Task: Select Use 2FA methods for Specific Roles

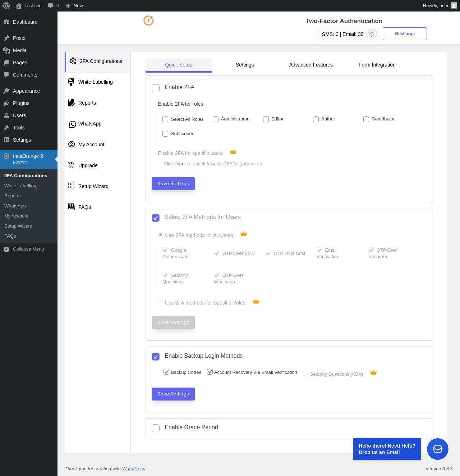Action: (161, 302)
